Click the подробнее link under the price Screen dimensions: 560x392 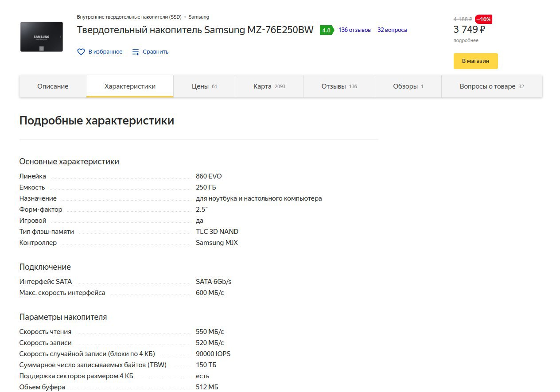[x=466, y=41]
